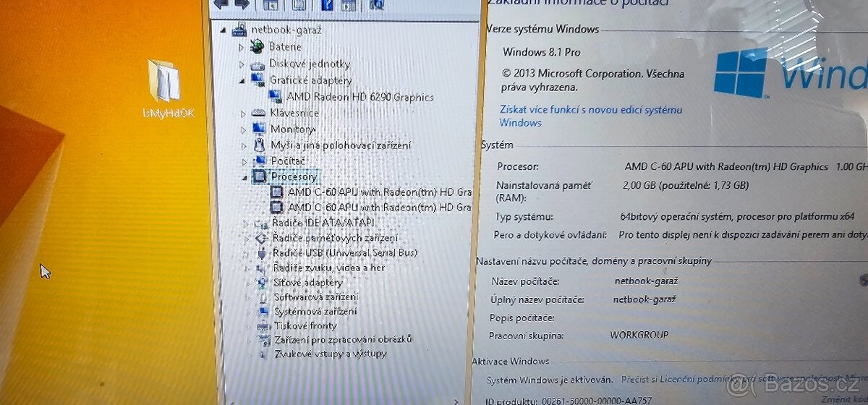Select the Počítač label in the tree
The image size is (868, 405).
pos(288,161)
